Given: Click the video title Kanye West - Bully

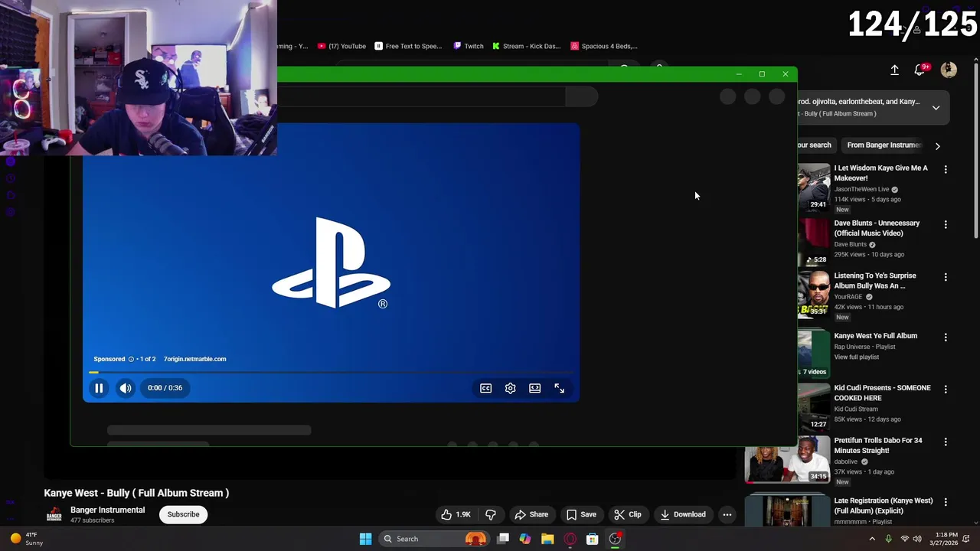Looking at the screenshot, I should pos(136,493).
